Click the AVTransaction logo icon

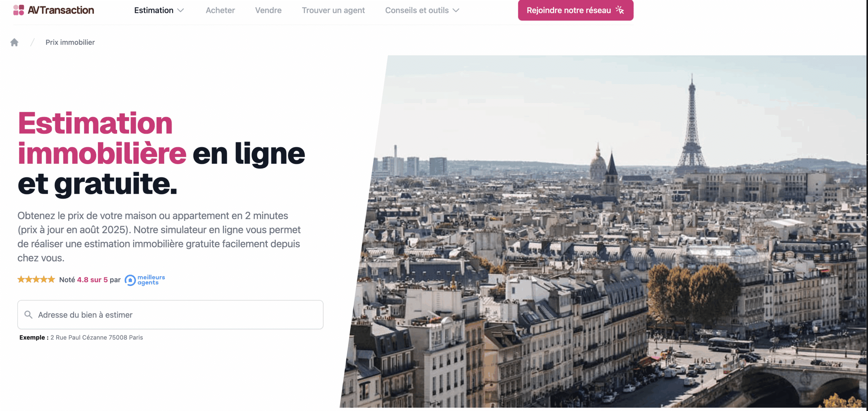click(19, 10)
